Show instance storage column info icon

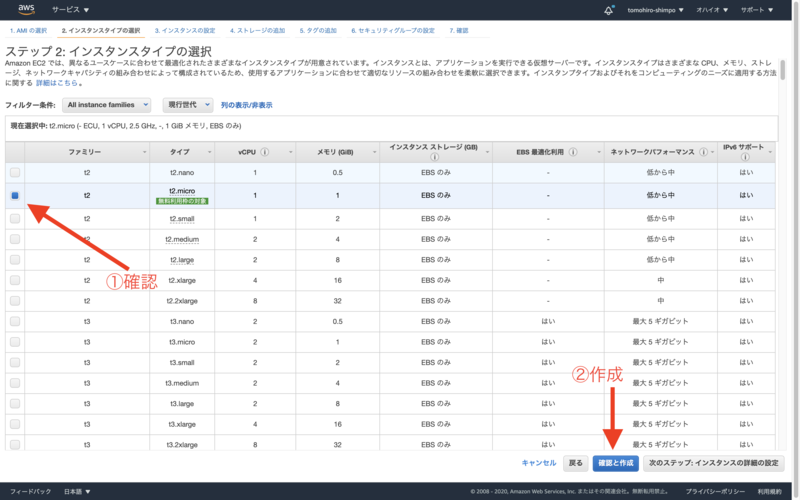434,157
